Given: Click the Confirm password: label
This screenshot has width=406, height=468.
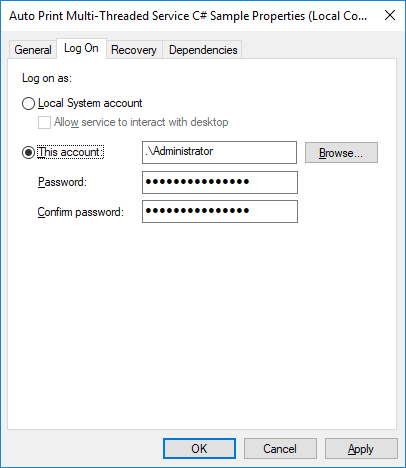Looking at the screenshot, I should 81,212.
